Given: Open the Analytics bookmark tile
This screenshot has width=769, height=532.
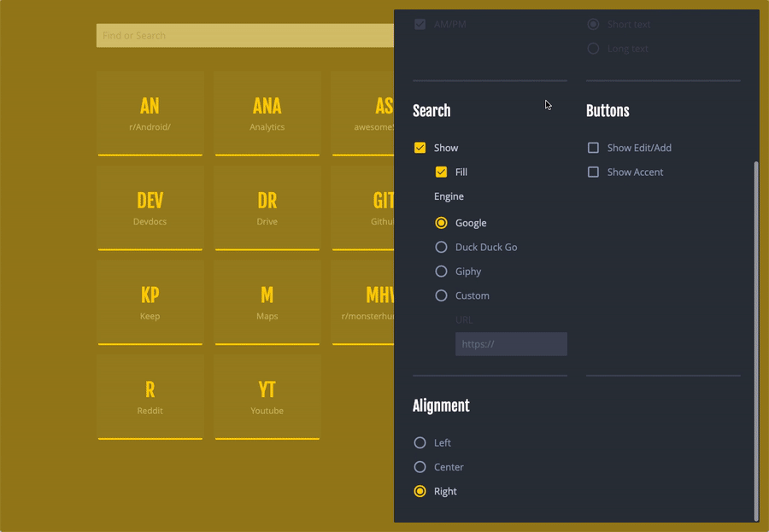Looking at the screenshot, I should 267,114.
